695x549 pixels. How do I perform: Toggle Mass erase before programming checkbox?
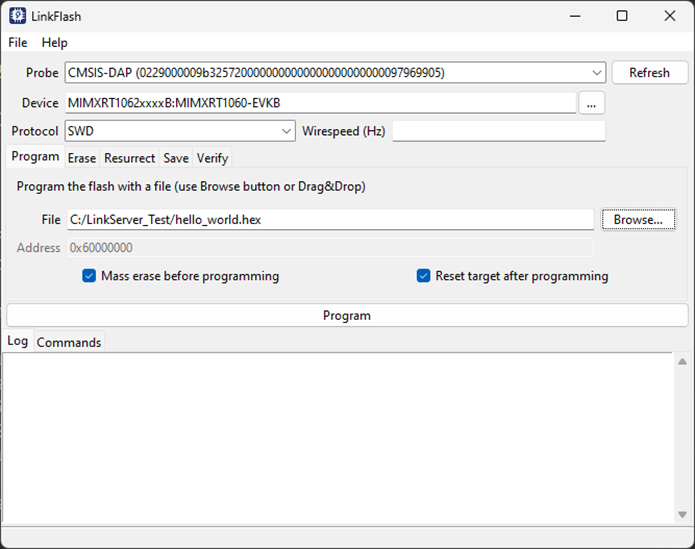[x=89, y=276]
